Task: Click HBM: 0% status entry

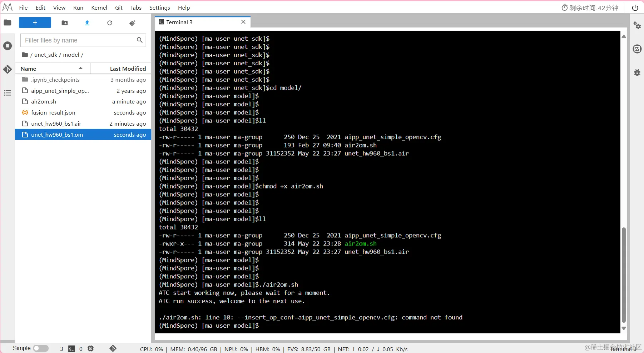Action: (268, 349)
